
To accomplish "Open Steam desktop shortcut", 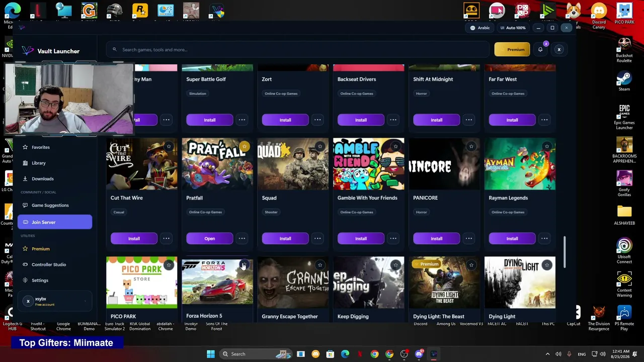I will (624, 81).
